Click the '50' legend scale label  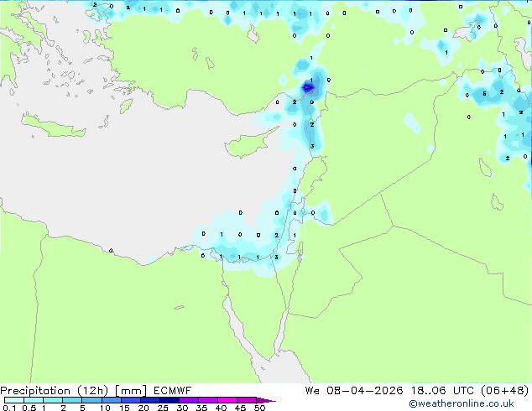pyautogui.click(x=259, y=408)
